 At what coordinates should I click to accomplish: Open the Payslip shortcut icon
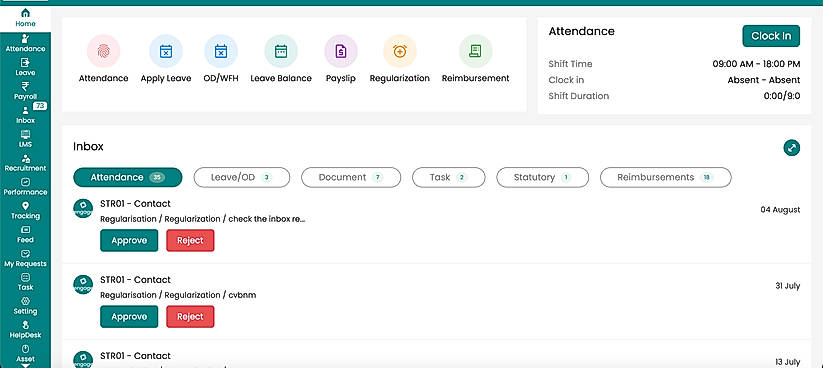pyautogui.click(x=341, y=51)
